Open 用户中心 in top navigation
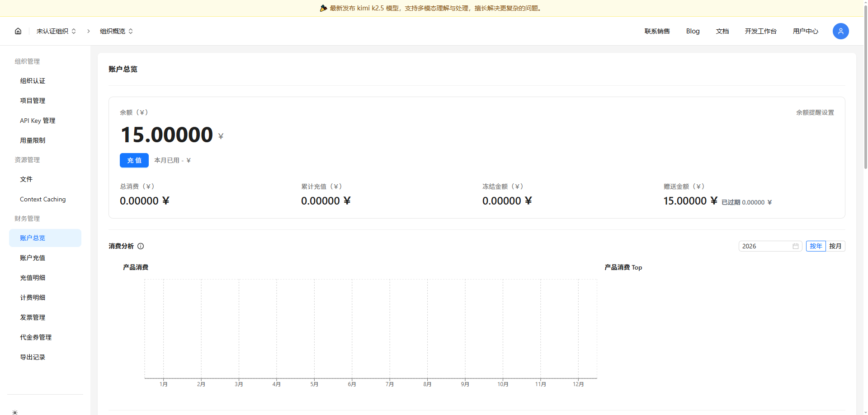Image resolution: width=868 pixels, height=415 pixels. [805, 31]
